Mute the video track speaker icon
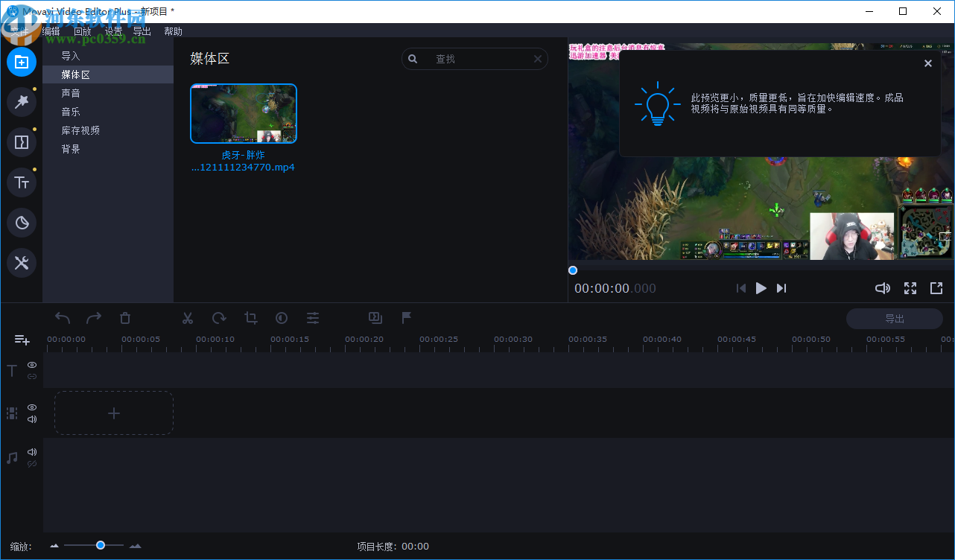Screen dimensions: 955x560 (x=31, y=419)
